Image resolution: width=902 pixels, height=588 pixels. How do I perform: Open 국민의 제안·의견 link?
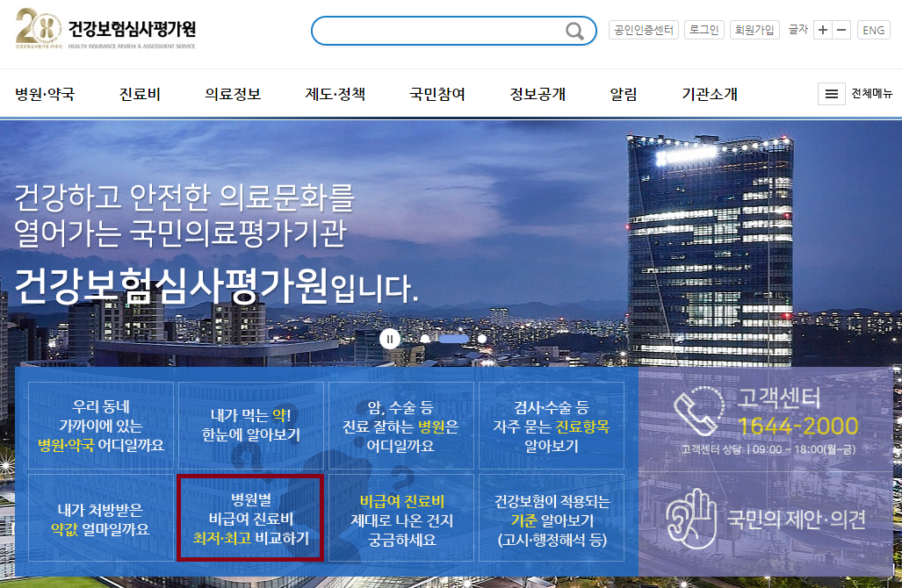[x=796, y=520]
